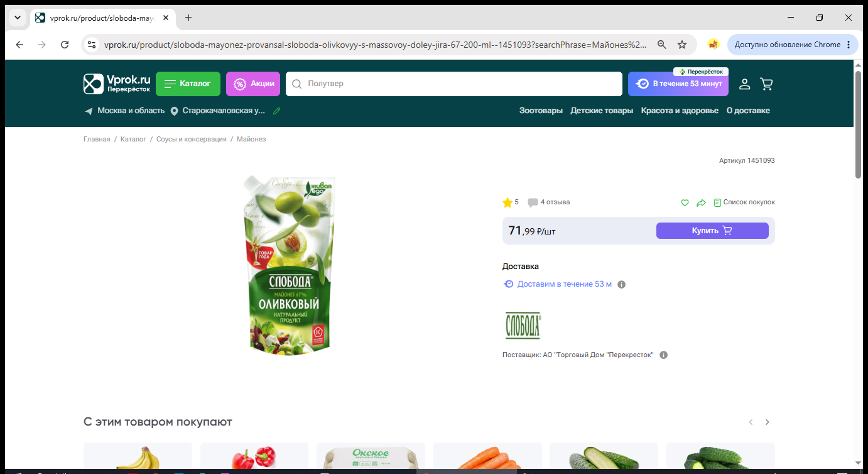The image size is (868, 474).
Task: Open the user profile icon
Action: (x=744, y=84)
